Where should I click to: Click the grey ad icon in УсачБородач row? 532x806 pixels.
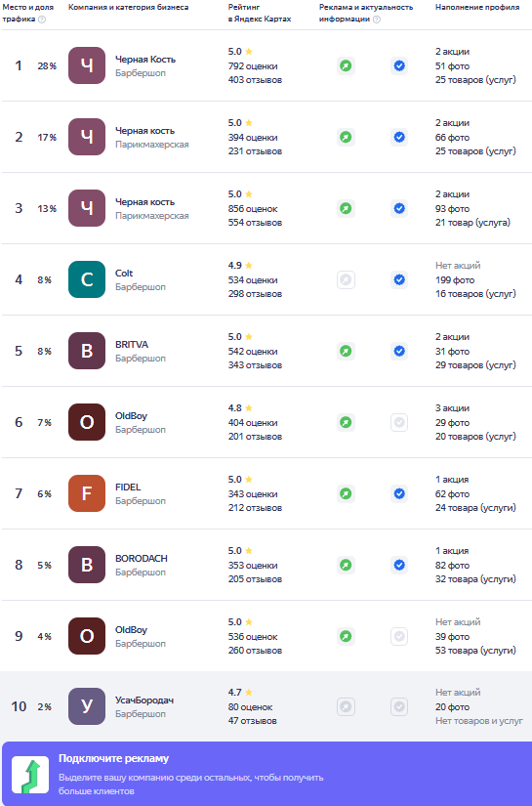(x=347, y=706)
